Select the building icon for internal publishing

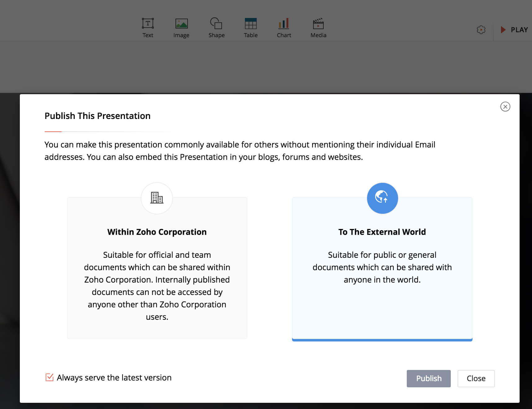pos(157,198)
